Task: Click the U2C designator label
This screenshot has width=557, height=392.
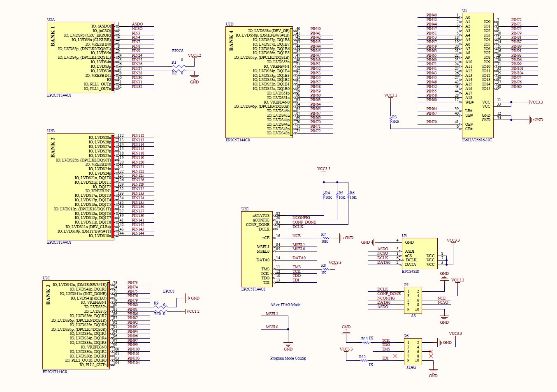Action: [x=46, y=278]
